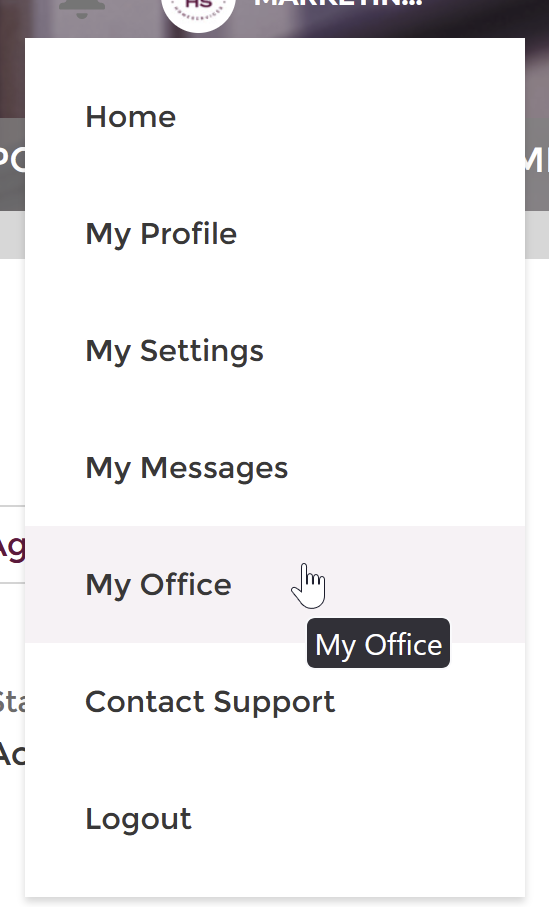Image resolution: width=549 pixels, height=907 pixels.
Task: Click the dark My Office tooltip
Action: click(378, 643)
